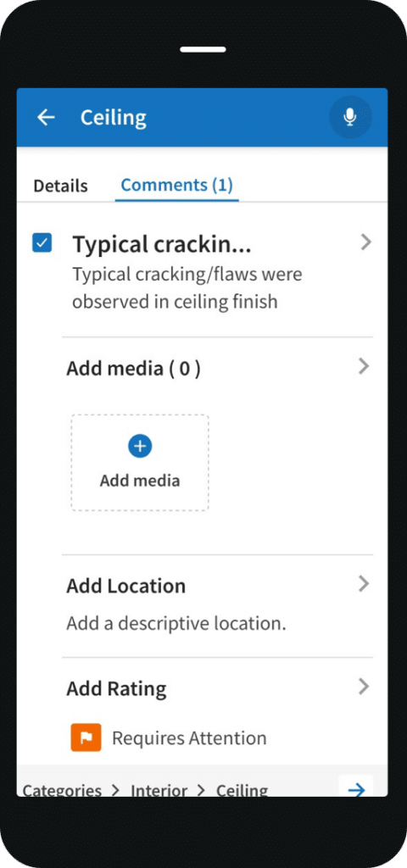Screen dimensions: 407x868
Task: Click the orange Requires Attention flag icon
Action: [x=86, y=737]
